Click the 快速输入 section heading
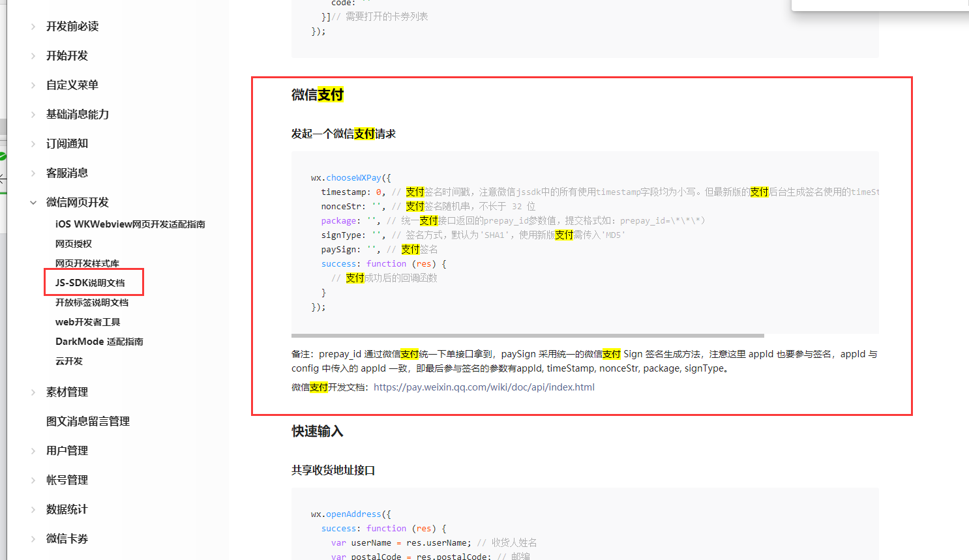 [318, 432]
